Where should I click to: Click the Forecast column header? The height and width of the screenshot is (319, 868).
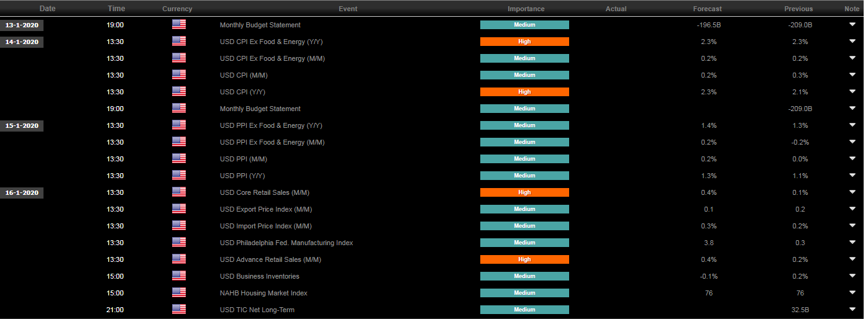pos(708,9)
